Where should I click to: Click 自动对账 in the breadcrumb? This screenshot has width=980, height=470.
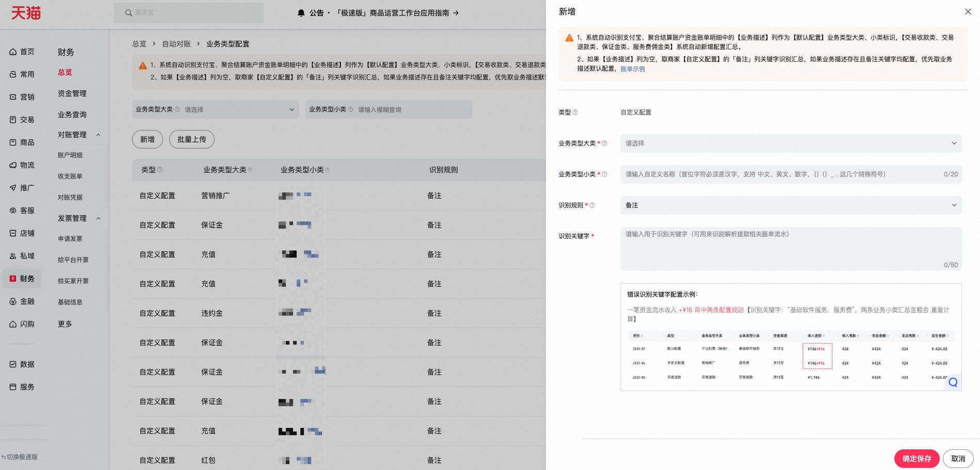tap(176, 44)
